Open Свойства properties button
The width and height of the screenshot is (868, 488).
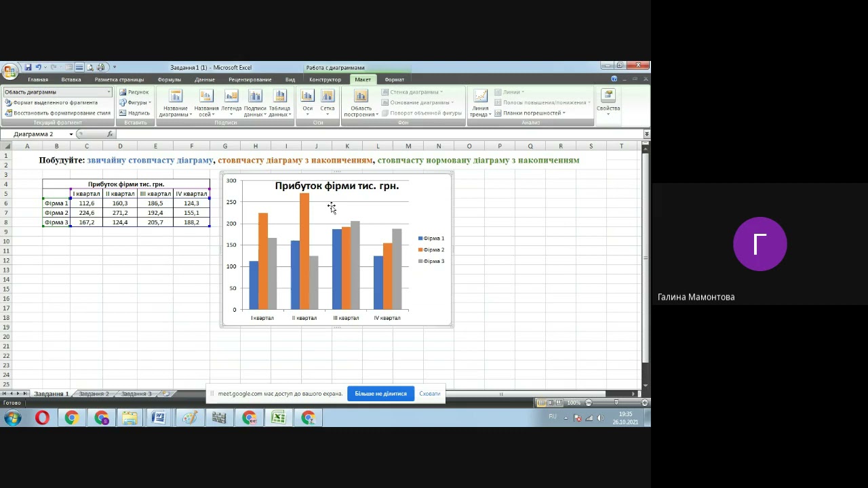click(x=608, y=102)
